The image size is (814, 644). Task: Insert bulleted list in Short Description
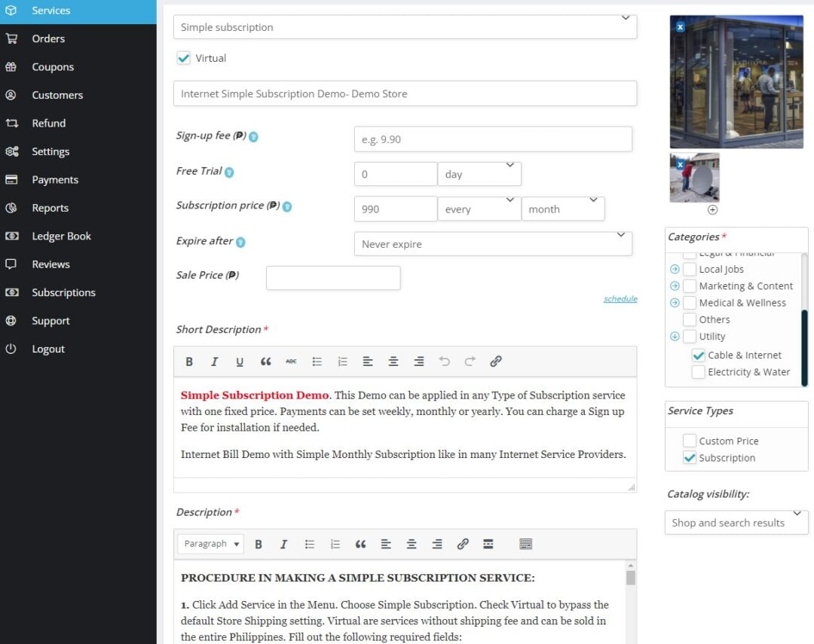coord(317,362)
